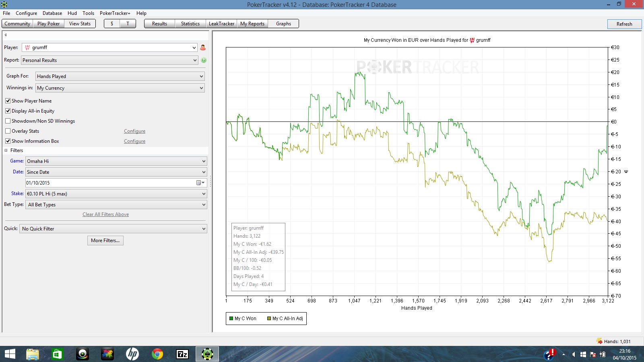The width and height of the screenshot is (644, 362).
Task: Click Configure link next to Overlay Stats
Action: click(134, 131)
